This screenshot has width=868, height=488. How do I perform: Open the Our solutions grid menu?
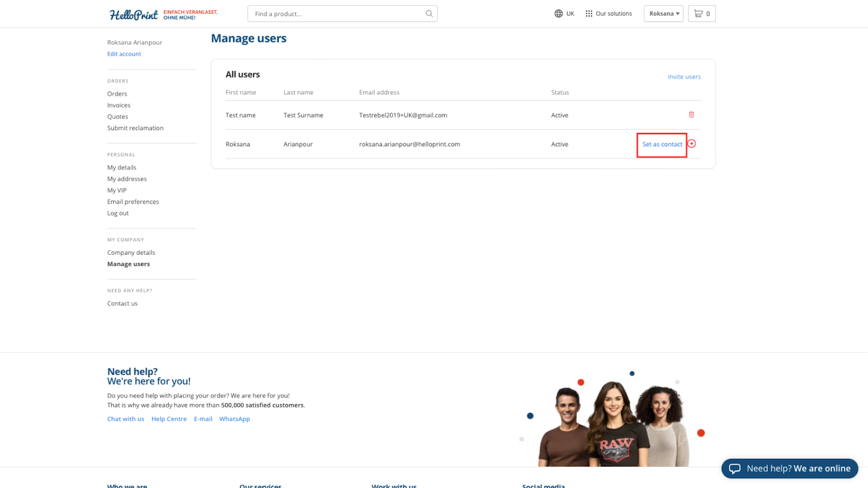[609, 14]
